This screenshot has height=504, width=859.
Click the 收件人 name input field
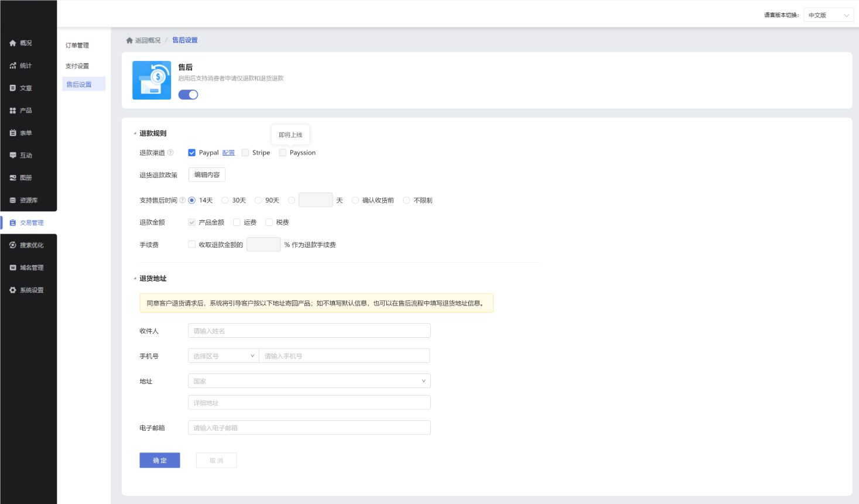309,331
